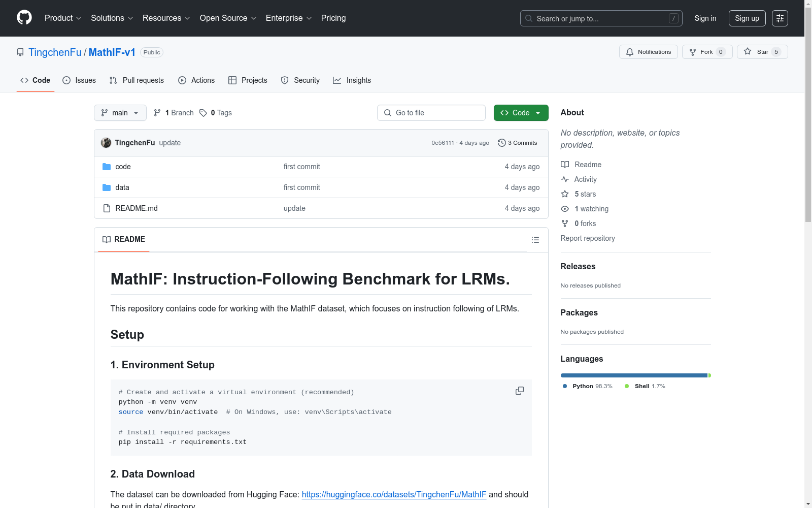Click the branch icon beside 1 Branch
Screen dimensions: 812x508
[157, 113]
